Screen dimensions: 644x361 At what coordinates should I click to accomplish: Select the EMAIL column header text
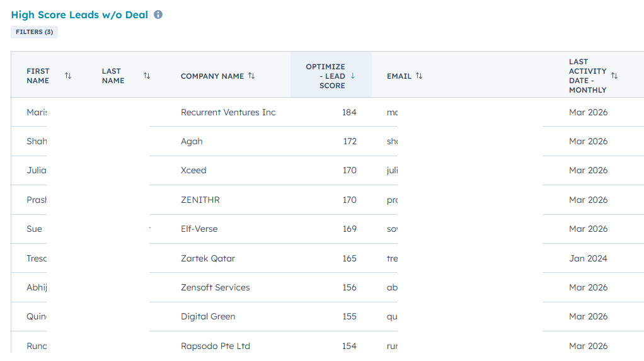400,76
